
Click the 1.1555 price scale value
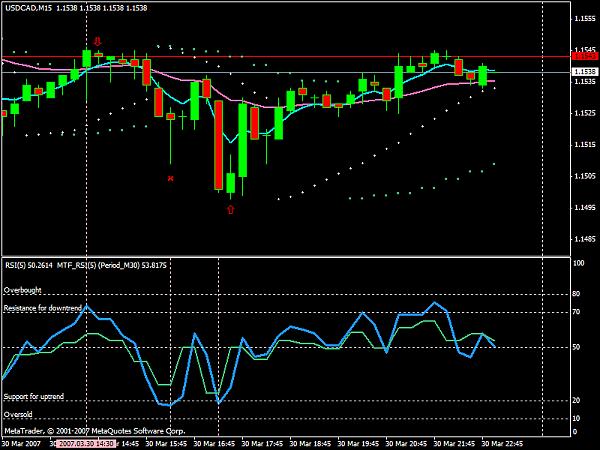coord(585,19)
